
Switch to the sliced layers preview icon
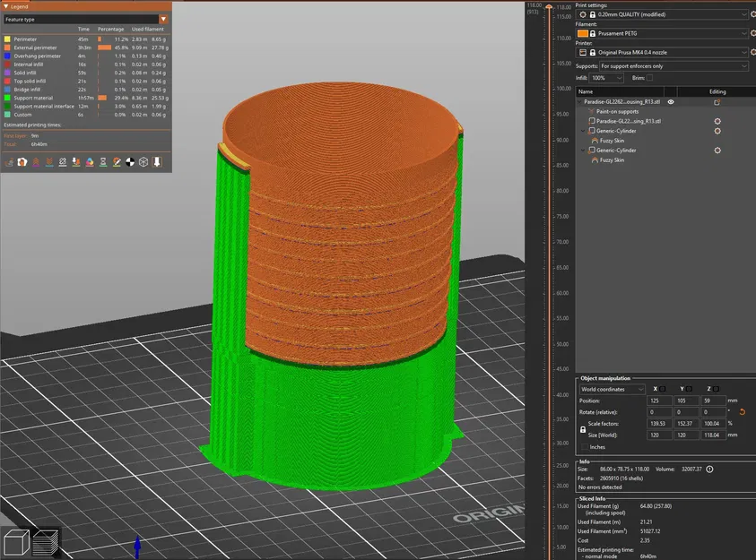[46, 541]
